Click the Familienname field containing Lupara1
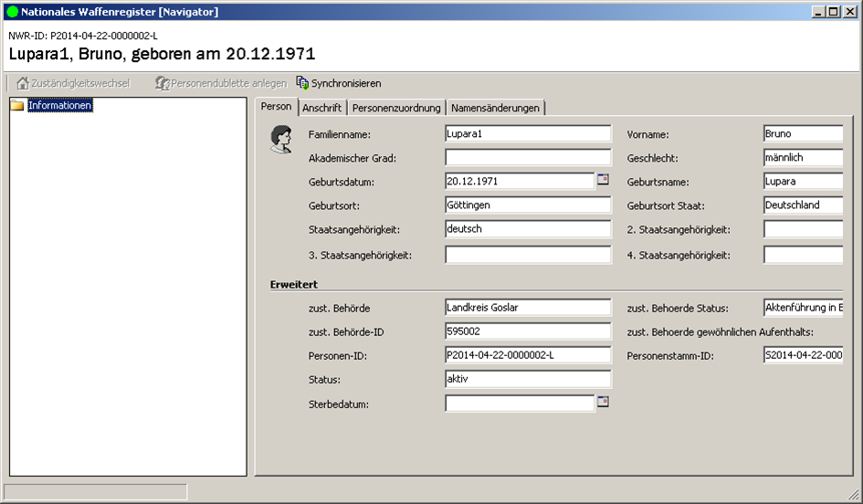This screenshot has height=504, width=863. pos(527,134)
